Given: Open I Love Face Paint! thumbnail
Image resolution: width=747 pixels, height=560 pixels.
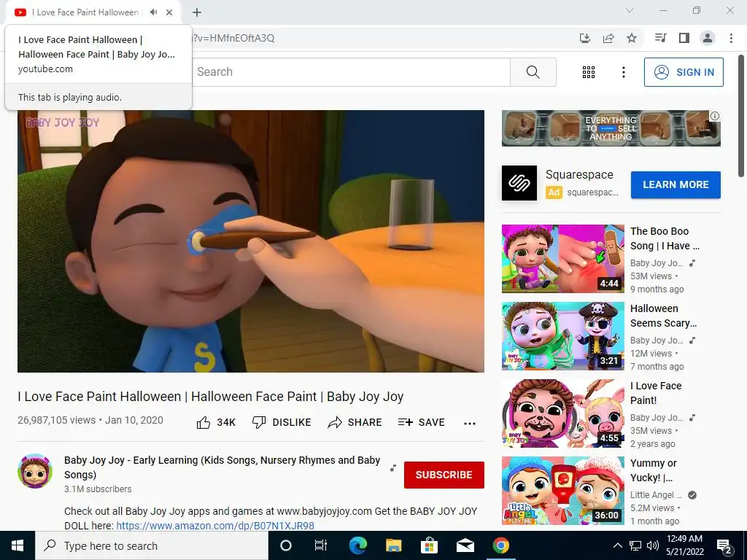Looking at the screenshot, I should click(562, 413).
